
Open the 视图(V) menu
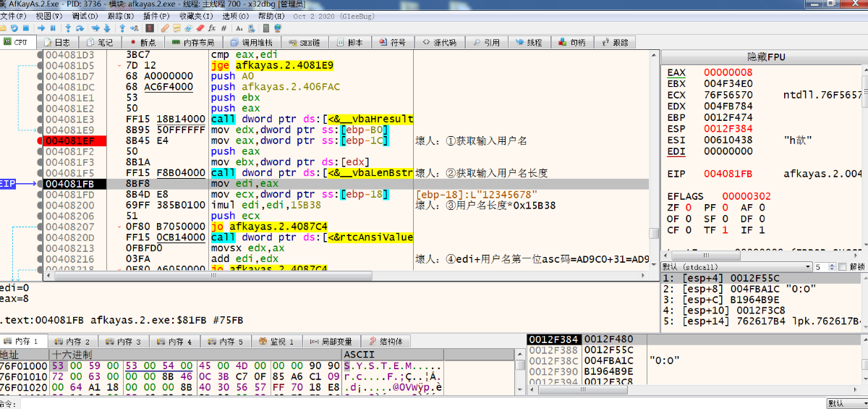click(x=48, y=15)
